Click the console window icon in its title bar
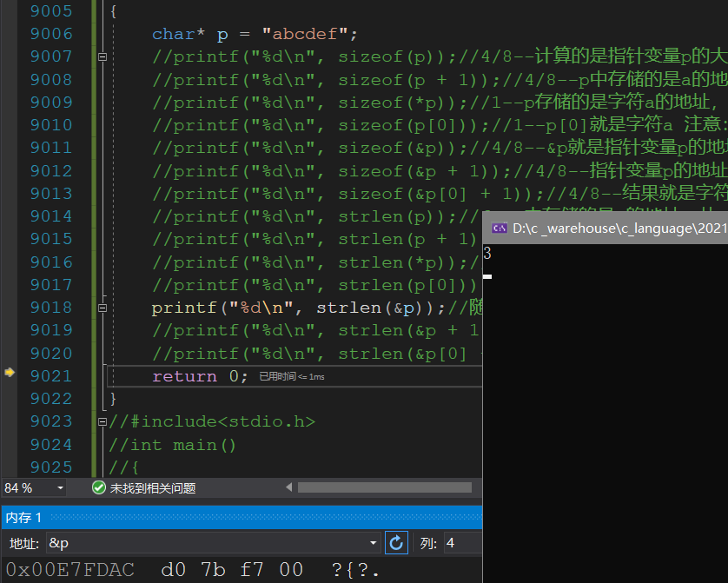 pyautogui.click(x=500, y=228)
